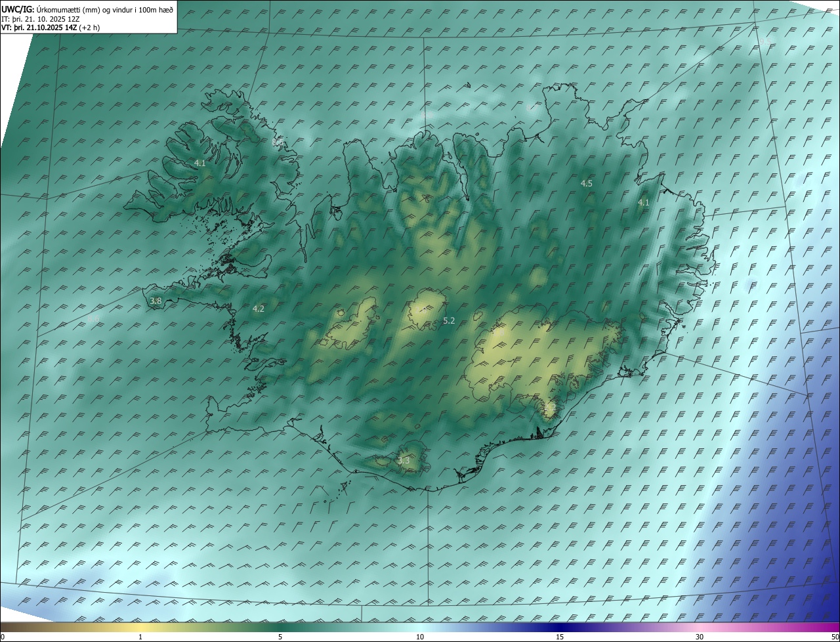Select the 3.8 value label on the map

coord(156,301)
